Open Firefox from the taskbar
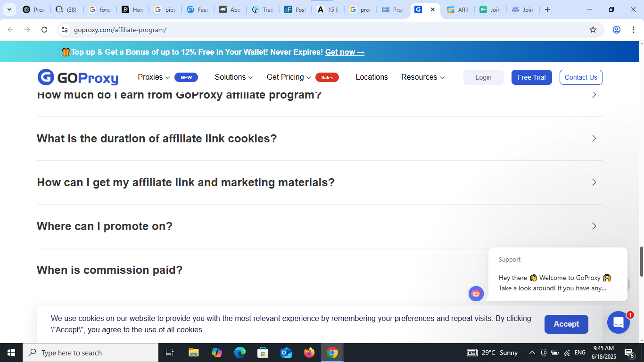 309,353
